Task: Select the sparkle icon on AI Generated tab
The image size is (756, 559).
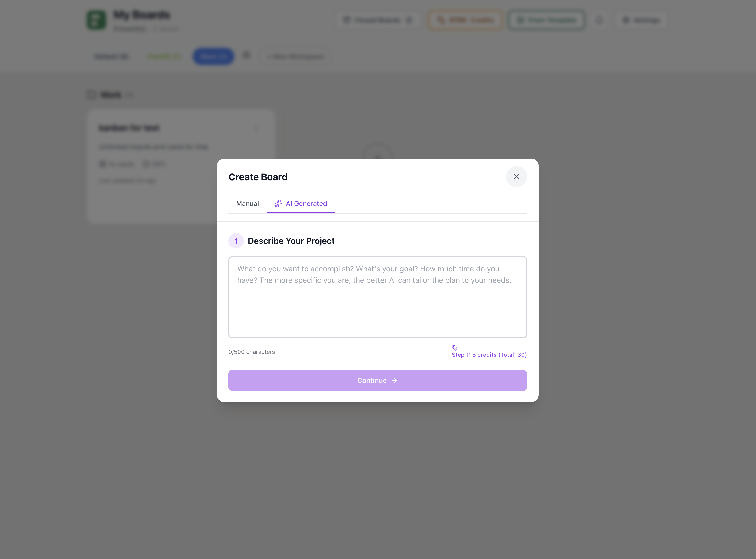Action: (278, 203)
